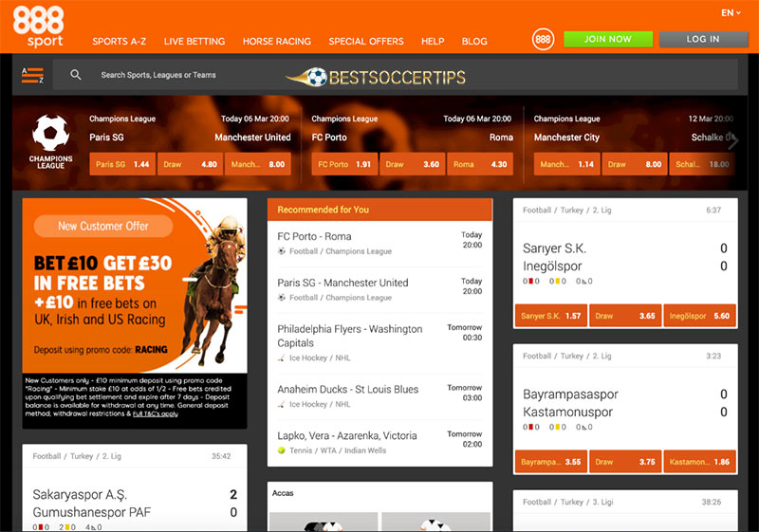Bet on Manchester City at 1.14
This screenshot has width=759, height=532.
tap(566, 164)
